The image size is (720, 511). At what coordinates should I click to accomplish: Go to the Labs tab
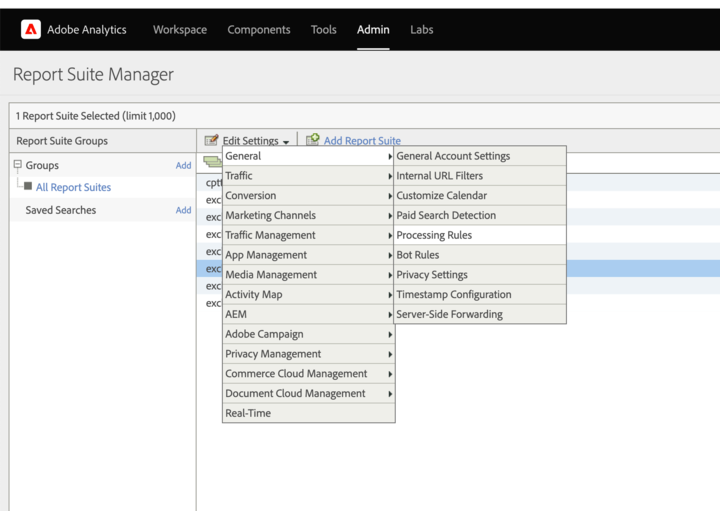tap(421, 30)
